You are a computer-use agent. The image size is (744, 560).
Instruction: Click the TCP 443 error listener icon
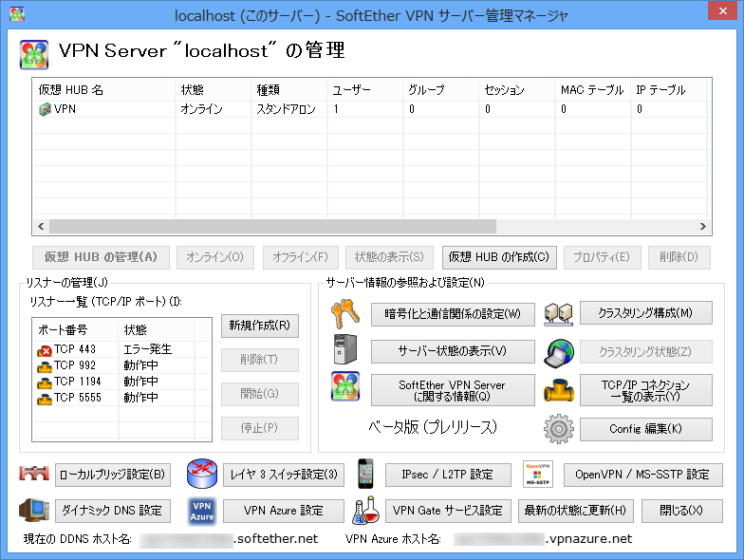[44, 351]
